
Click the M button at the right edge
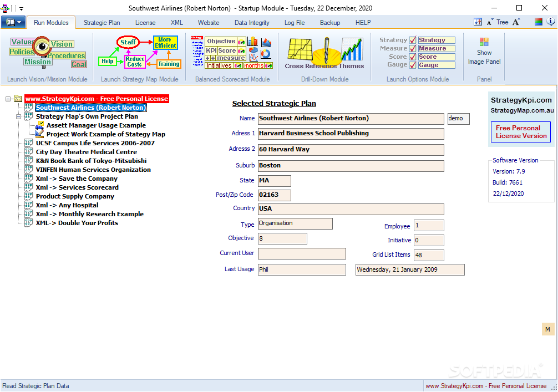(547, 329)
